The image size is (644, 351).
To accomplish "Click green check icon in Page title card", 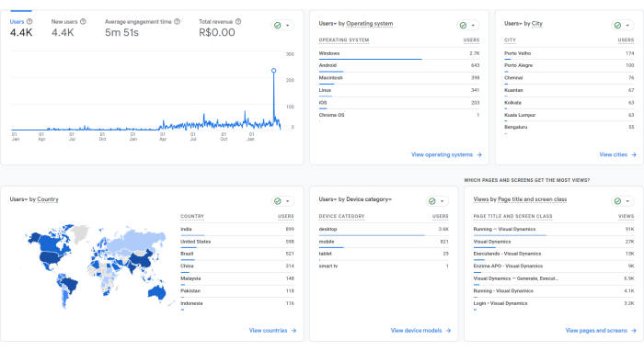I will click(x=617, y=201).
